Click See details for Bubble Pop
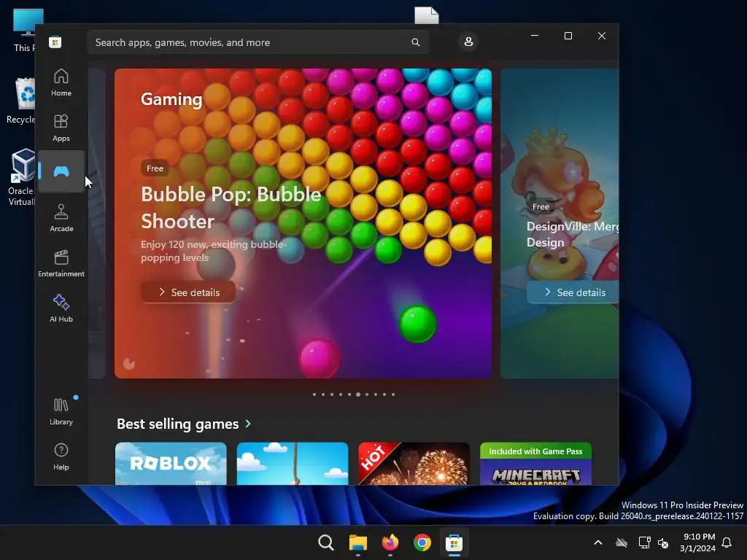Viewport: 747px width, 560px height. tap(189, 292)
